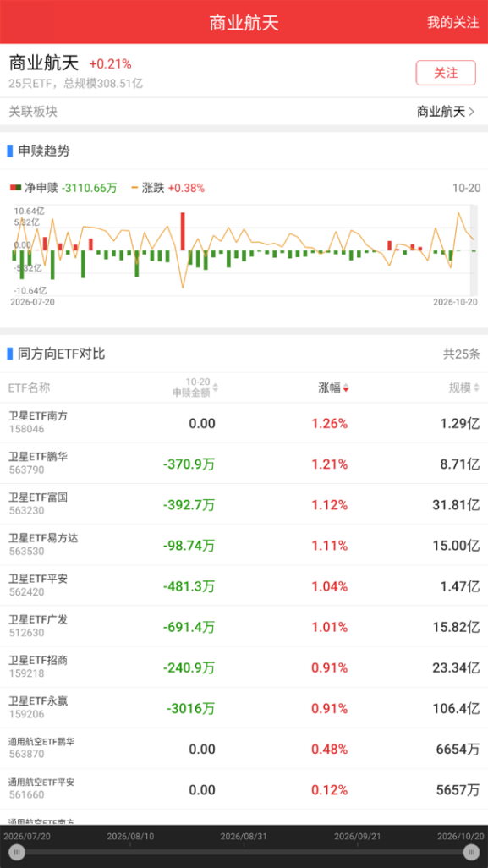This screenshot has width=488, height=868.
Task: Click the -370.9万 redemption amount
Action: pos(189,464)
